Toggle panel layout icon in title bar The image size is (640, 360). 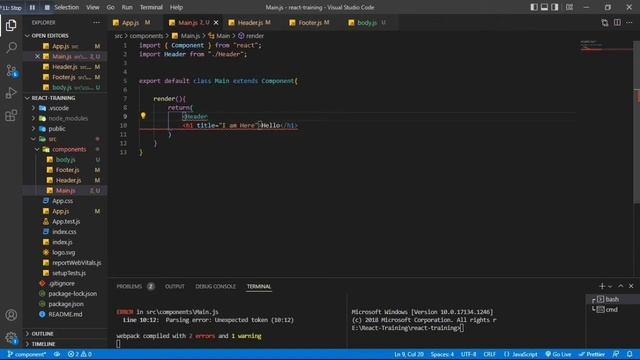pos(544,7)
